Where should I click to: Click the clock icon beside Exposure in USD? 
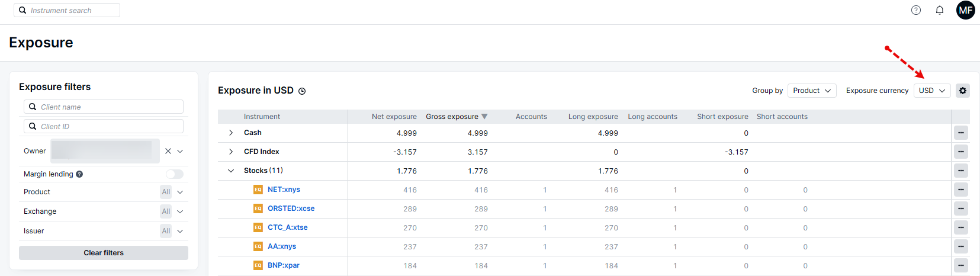coord(302,91)
